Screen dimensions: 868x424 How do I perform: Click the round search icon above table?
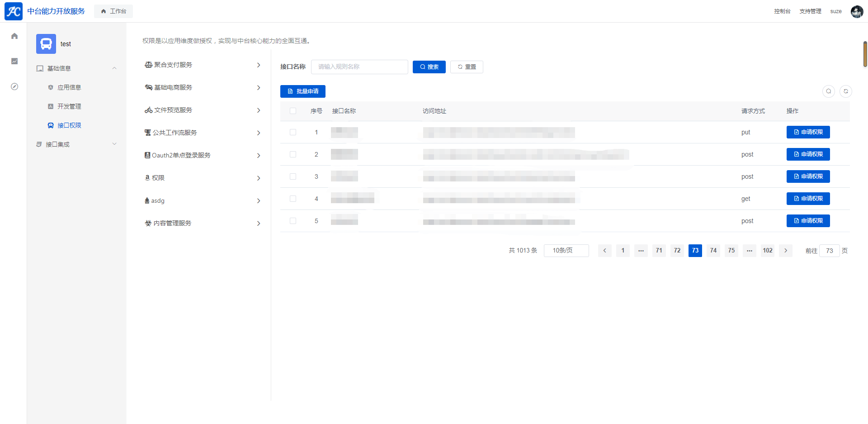coord(828,91)
